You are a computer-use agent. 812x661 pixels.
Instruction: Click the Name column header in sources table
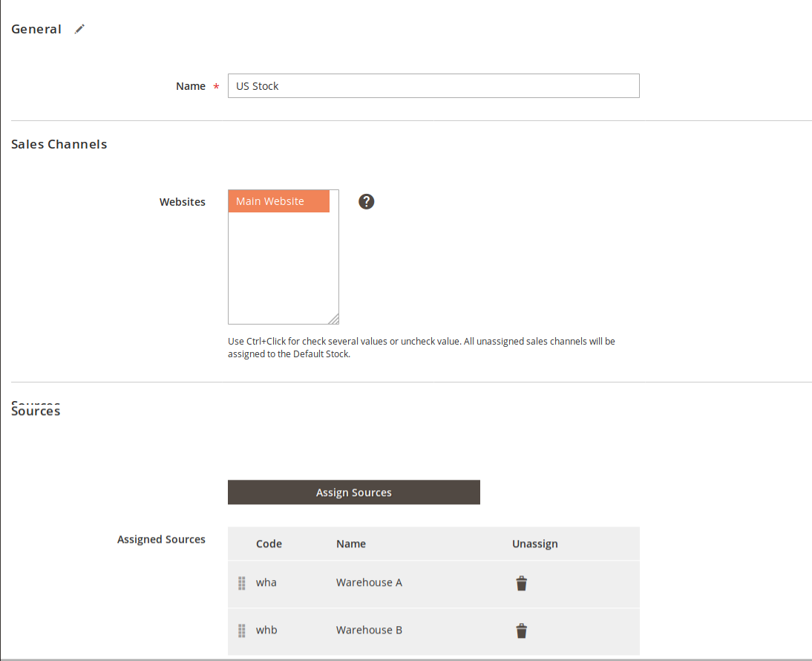tap(350, 544)
